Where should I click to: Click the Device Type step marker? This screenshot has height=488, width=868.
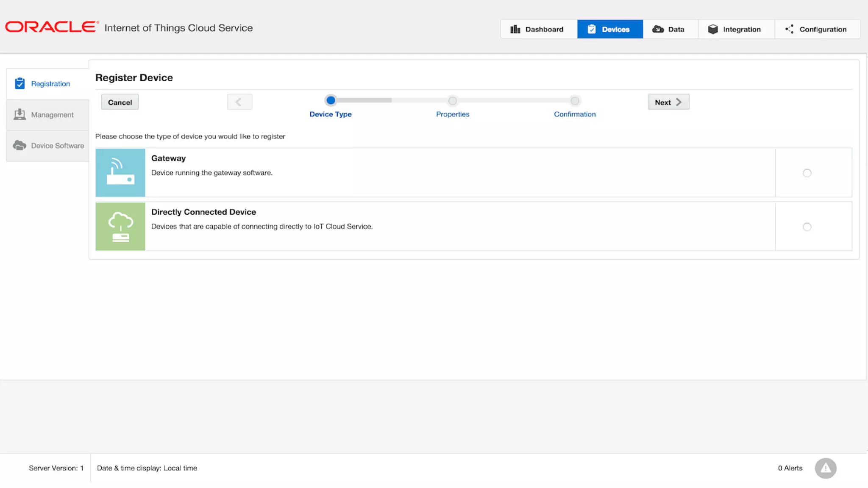331,100
